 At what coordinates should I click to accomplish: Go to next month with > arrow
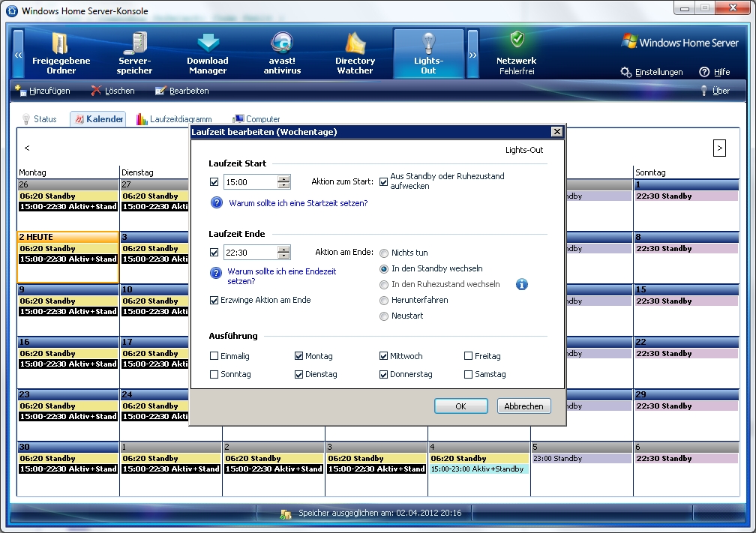(x=719, y=148)
